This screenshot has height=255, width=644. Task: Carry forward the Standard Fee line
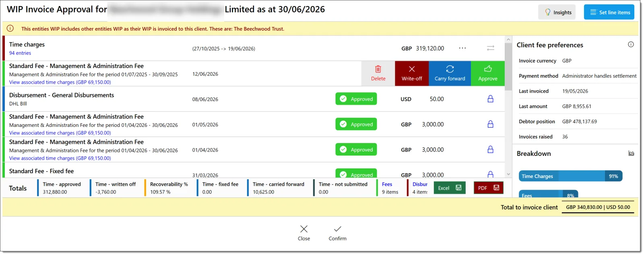tap(450, 73)
